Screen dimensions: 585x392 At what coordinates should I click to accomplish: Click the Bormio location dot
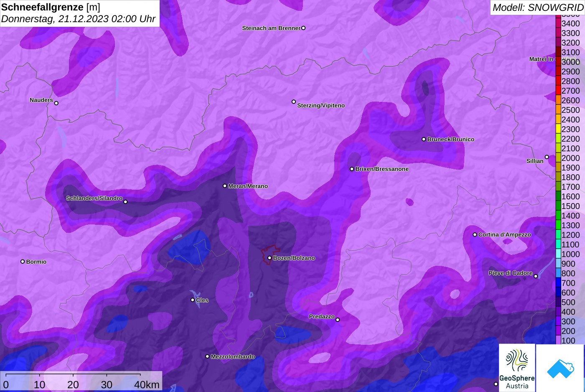tap(23, 262)
